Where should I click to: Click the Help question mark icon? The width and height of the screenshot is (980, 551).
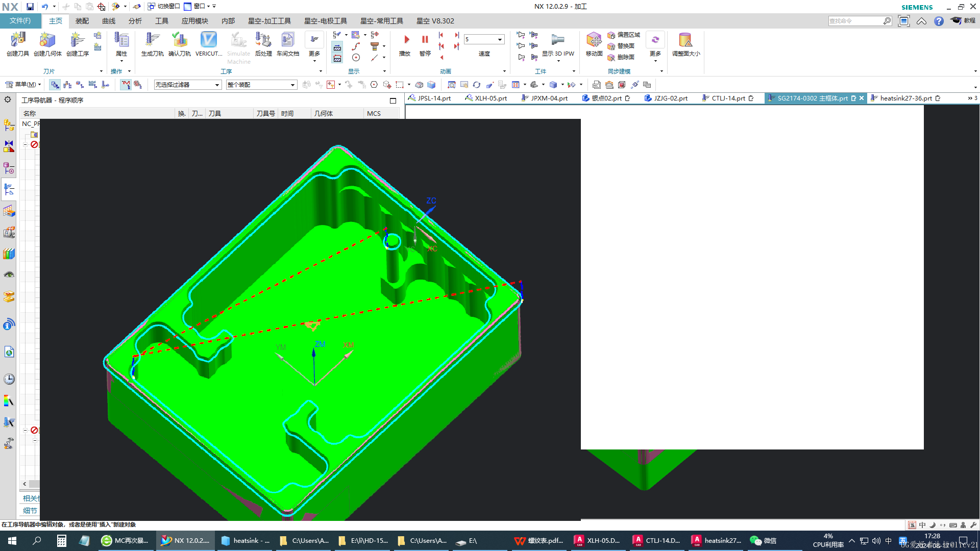pyautogui.click(x=939, y=21)
